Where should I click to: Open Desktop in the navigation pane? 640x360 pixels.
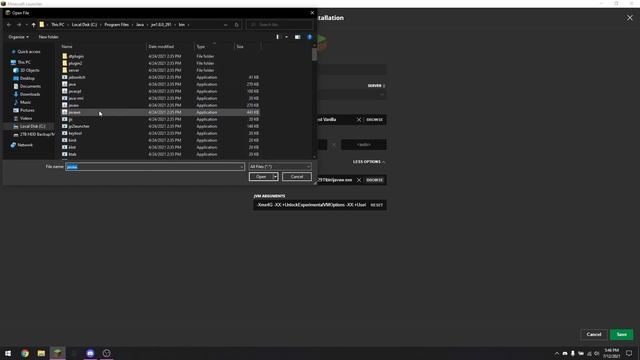click(27, 78)
